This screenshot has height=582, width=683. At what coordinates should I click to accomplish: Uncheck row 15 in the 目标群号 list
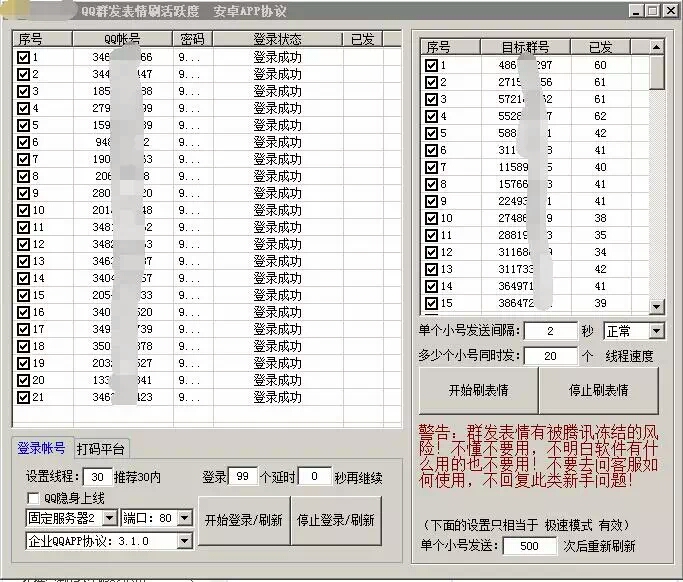click(x=431, y=303)
